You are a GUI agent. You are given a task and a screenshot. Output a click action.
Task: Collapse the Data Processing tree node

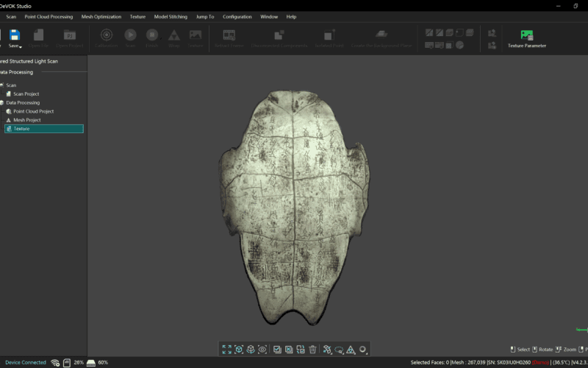point(2,103)
